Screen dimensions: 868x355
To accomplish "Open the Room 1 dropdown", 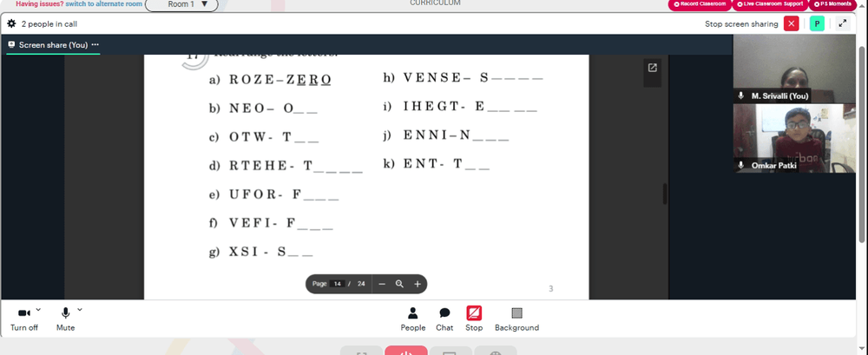I will click(181, 4).
